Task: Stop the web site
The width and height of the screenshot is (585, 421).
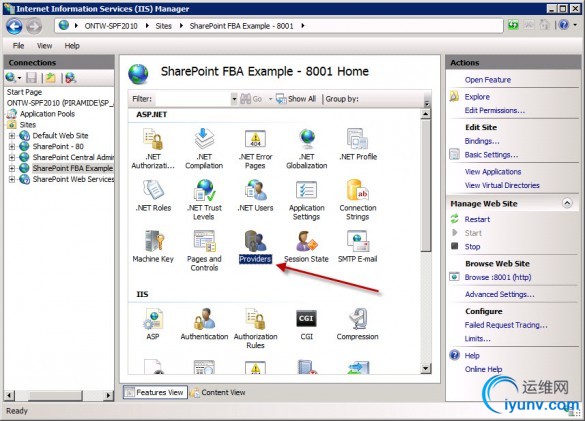Action: pyautogui.click(x=472, y=247)
